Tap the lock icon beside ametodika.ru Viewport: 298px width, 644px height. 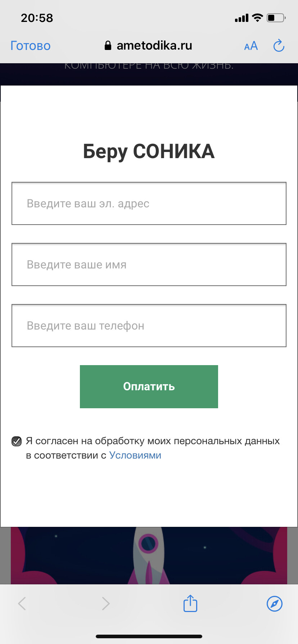(108, 45)
